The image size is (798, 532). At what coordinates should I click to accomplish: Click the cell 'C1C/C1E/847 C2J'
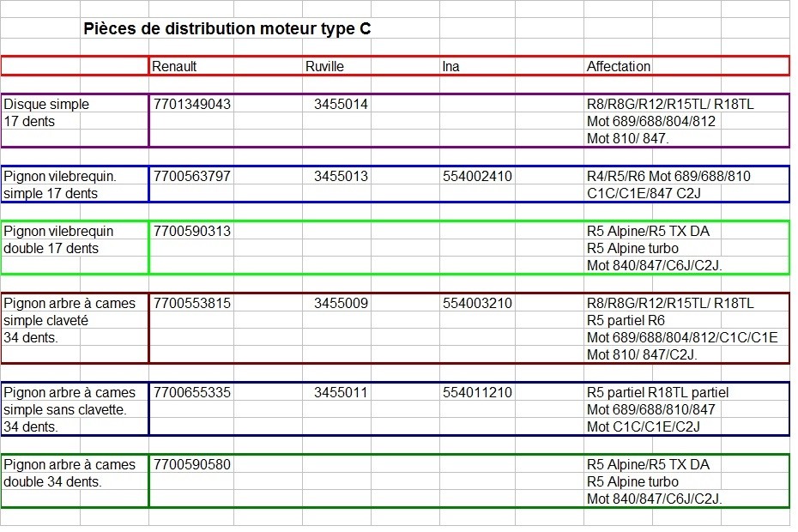pos(644,194)
